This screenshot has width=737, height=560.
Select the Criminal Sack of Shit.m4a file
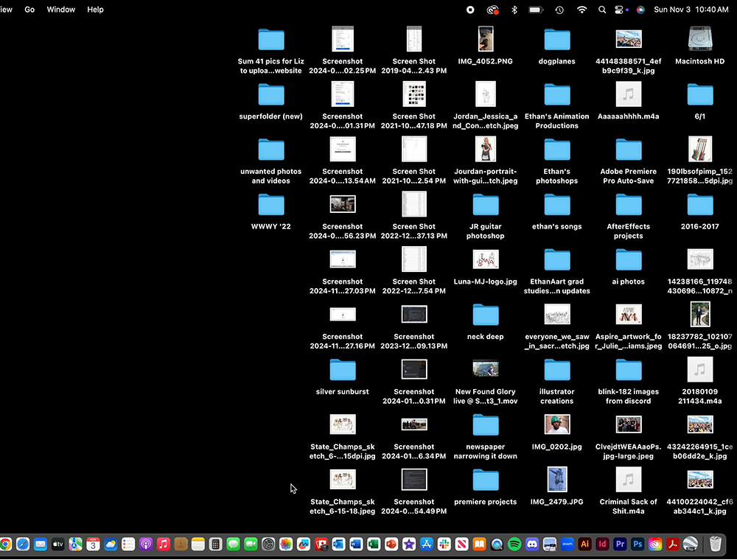629,480
